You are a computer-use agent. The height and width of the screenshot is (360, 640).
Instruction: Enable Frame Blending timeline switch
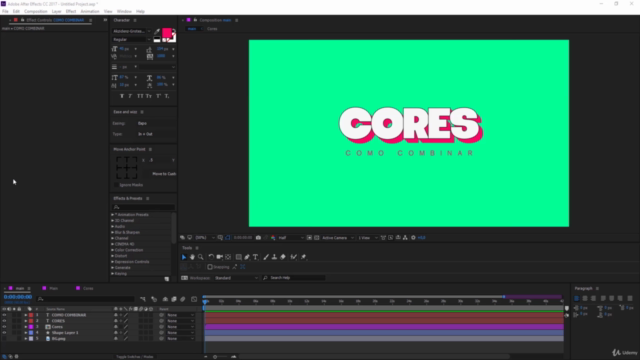click(x=174, y=299)
